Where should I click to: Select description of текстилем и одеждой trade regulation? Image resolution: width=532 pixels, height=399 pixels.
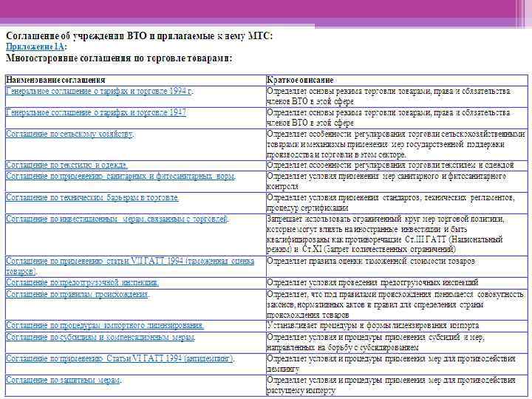pos(391,166)
